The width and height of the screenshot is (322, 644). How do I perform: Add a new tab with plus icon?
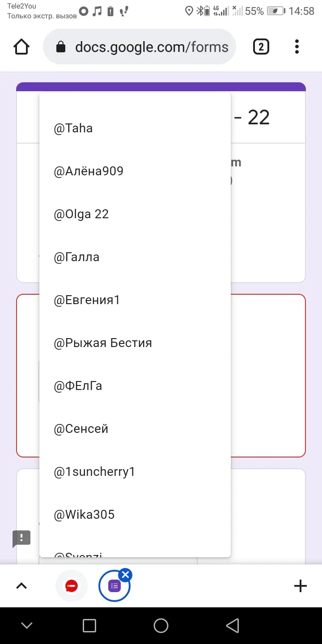pyautogui.click(x=301, y=586)
